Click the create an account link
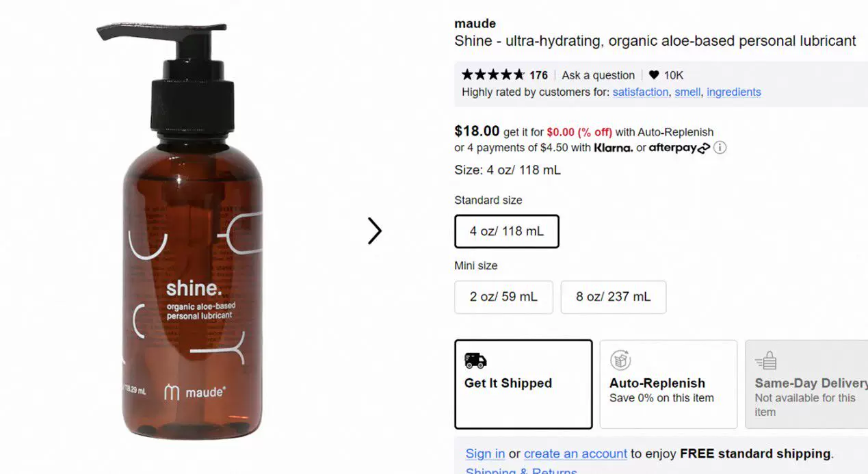This screenshot has width=868, height=474. (x=575, y=453)
